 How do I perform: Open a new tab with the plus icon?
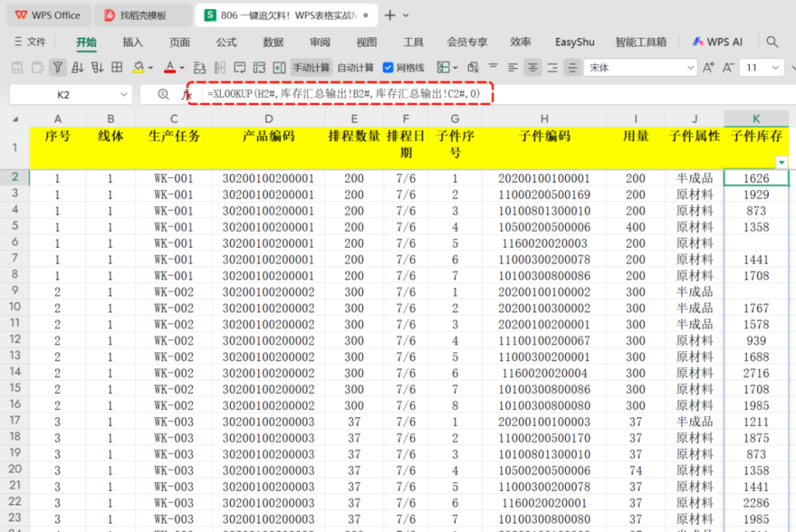click(x=390, y=16)
